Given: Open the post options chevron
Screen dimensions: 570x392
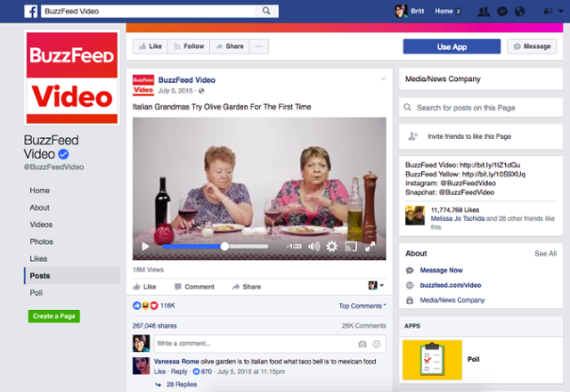Looking at the screenshot, I should (x=383, y=78).
